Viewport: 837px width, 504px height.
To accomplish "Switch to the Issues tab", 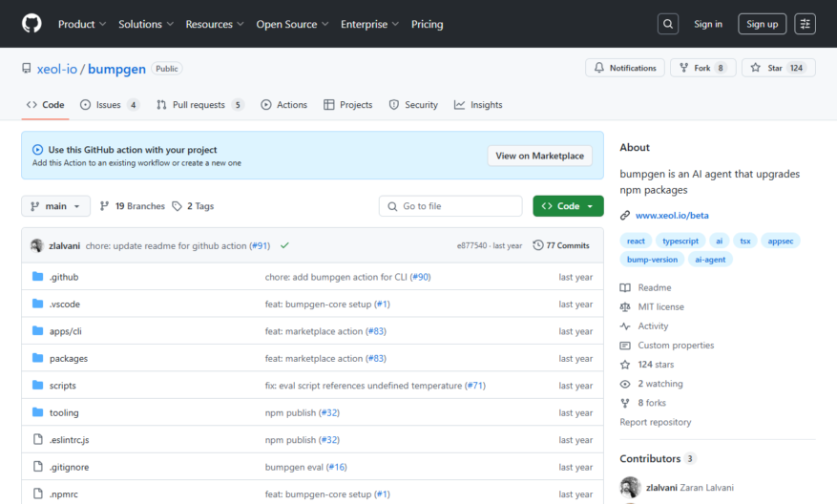I will pyautogui.click(x=110, y=105).
